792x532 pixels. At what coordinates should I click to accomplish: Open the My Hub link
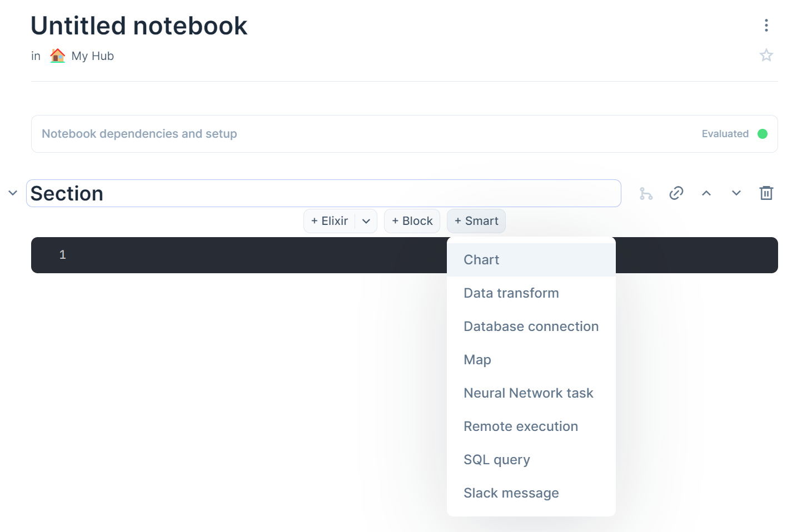tap(92, 56)
